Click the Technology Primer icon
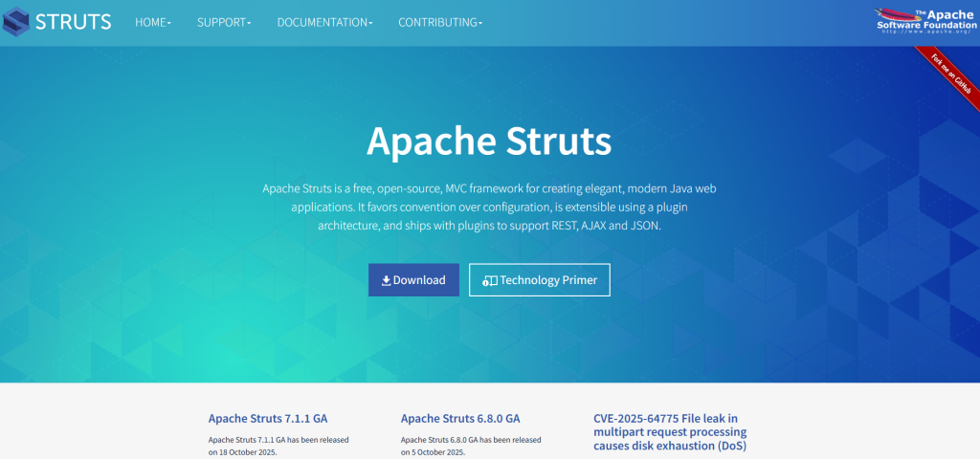The height and width of the screenshot is (459, 980). coord(489,281)
